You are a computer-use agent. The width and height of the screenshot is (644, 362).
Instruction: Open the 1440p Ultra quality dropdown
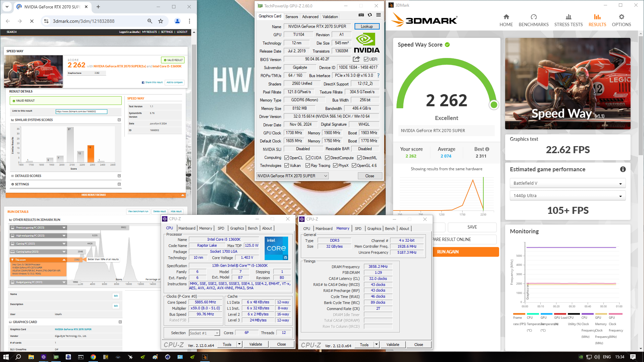[x=568, y=196]
